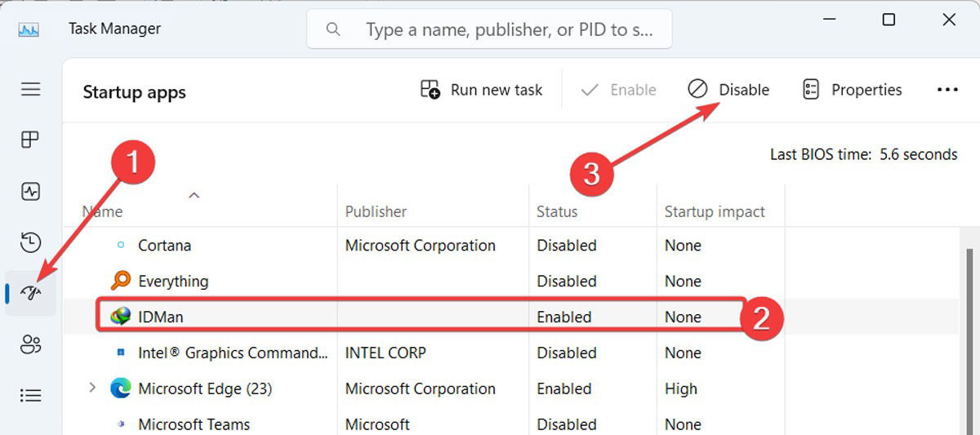The image size is (980, 435).
Task: Select the IDMan startup row
Action: pos(327,317)
